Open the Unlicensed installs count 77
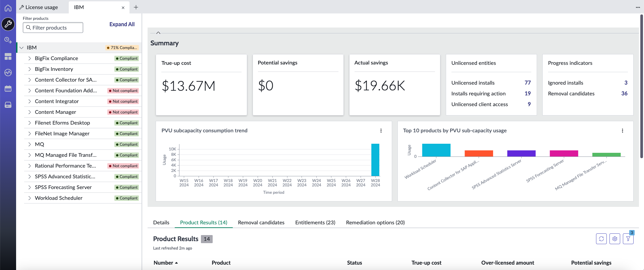This screenshot has width=644, height=270. 528,83
